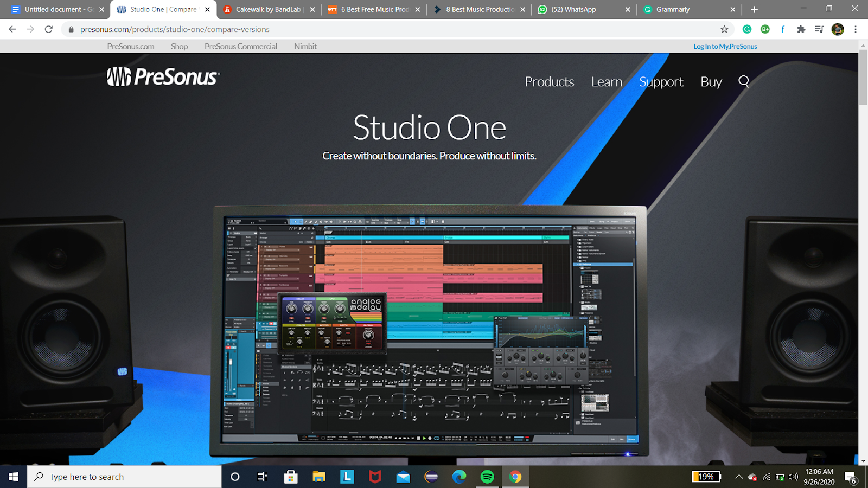Switch to the 6 Best Free Music Prod tab
868x488 pixels.
point(374,9)
